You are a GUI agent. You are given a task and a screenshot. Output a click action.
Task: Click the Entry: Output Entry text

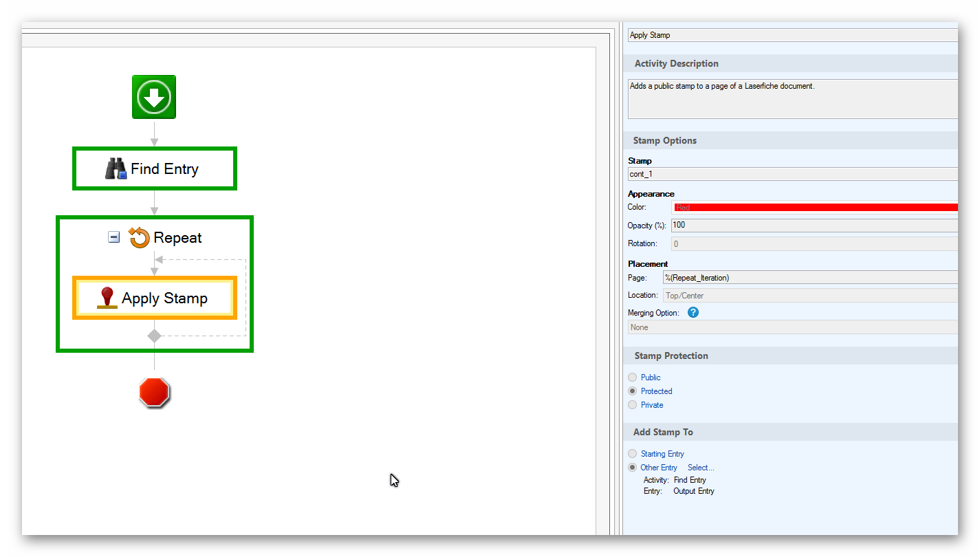[x=679, y=491]
